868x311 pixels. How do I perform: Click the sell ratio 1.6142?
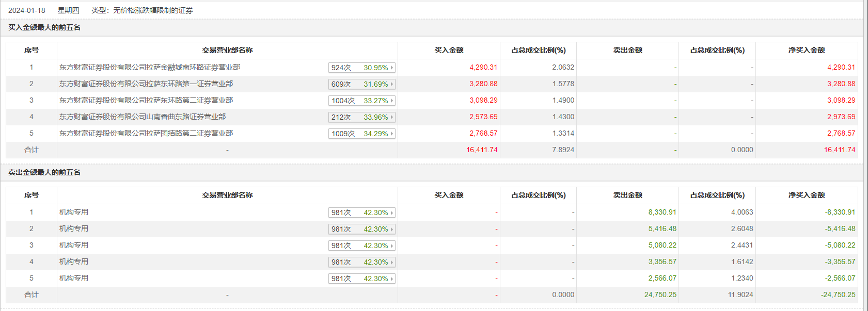(742, 261)
